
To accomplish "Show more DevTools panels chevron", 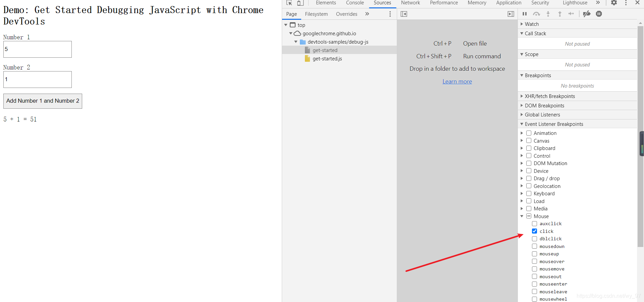I will (598, 3).
